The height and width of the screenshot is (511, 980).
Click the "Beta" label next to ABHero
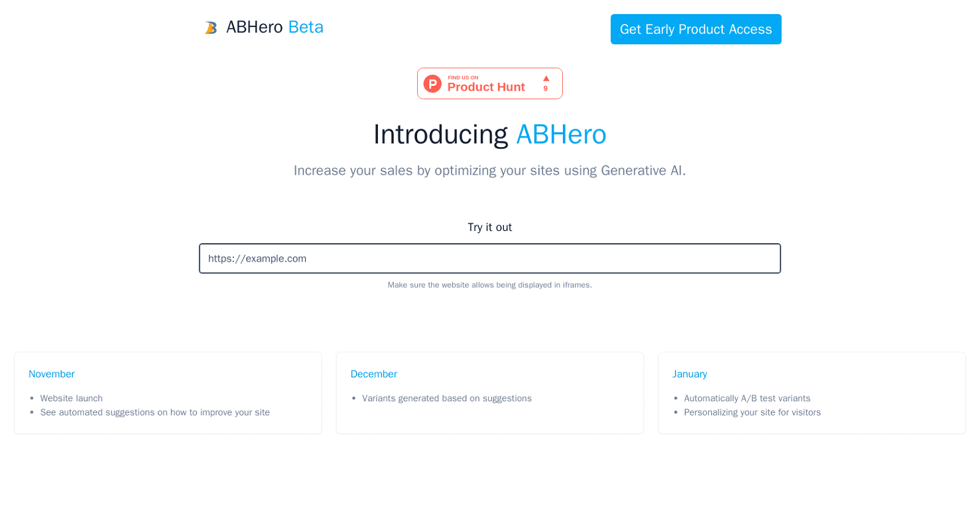coord(304,27)
